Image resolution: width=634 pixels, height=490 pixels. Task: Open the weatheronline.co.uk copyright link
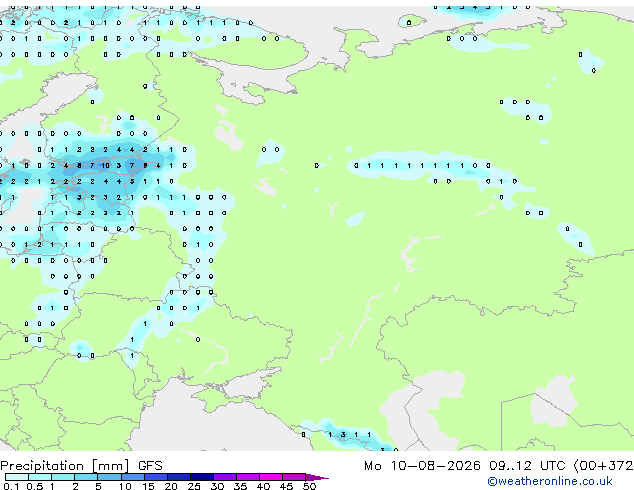point(550,481)
